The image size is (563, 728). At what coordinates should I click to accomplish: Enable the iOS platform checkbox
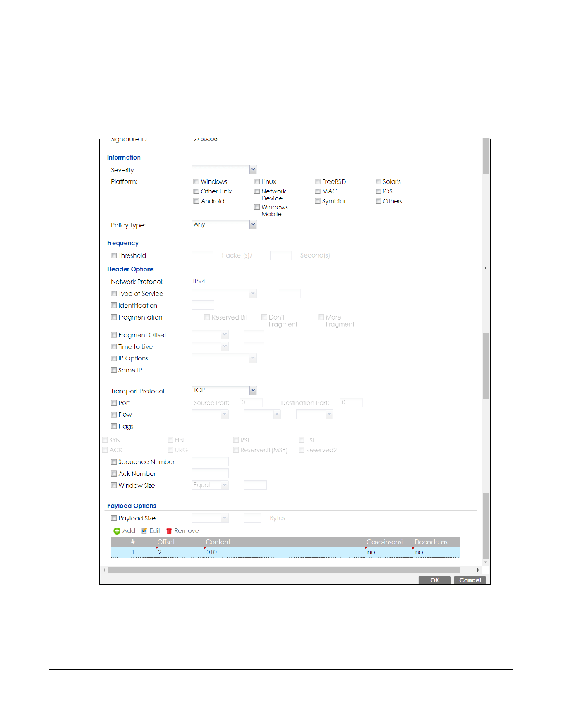coord(378,191)
